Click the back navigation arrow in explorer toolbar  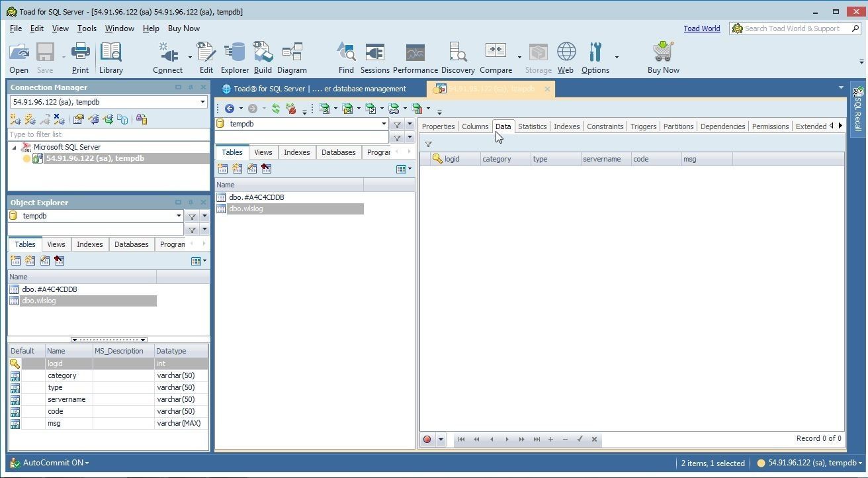coord(230,109)
